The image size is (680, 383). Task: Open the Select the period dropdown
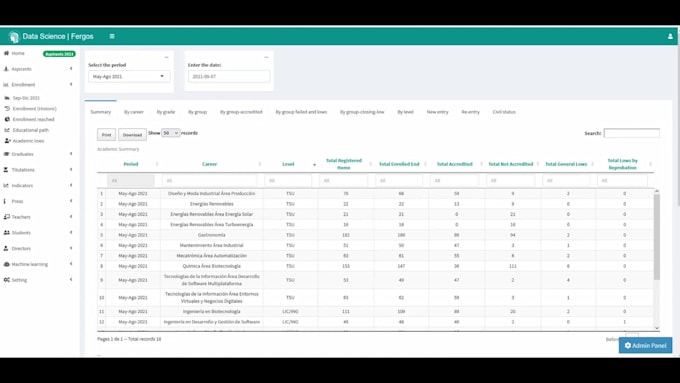(x=129, y=76)
